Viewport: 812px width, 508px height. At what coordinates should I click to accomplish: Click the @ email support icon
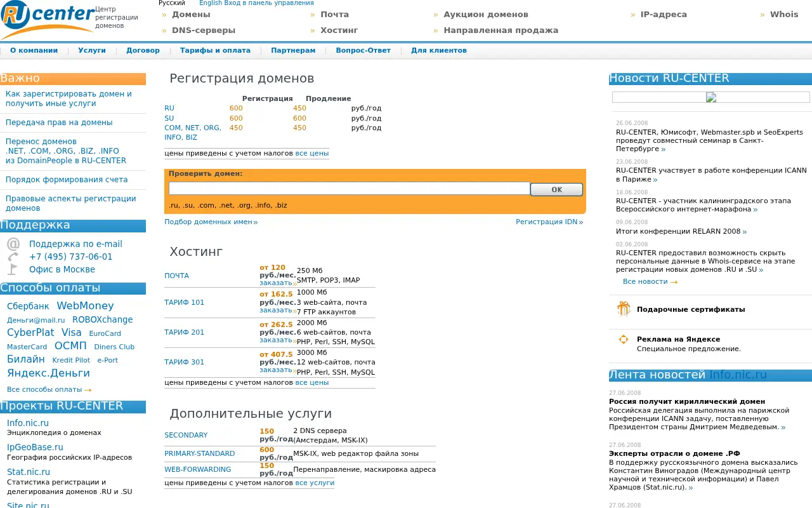tap(13, 244)
